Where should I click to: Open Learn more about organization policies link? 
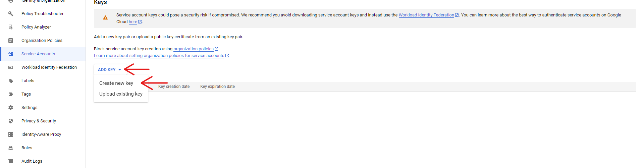click(159, 56)
